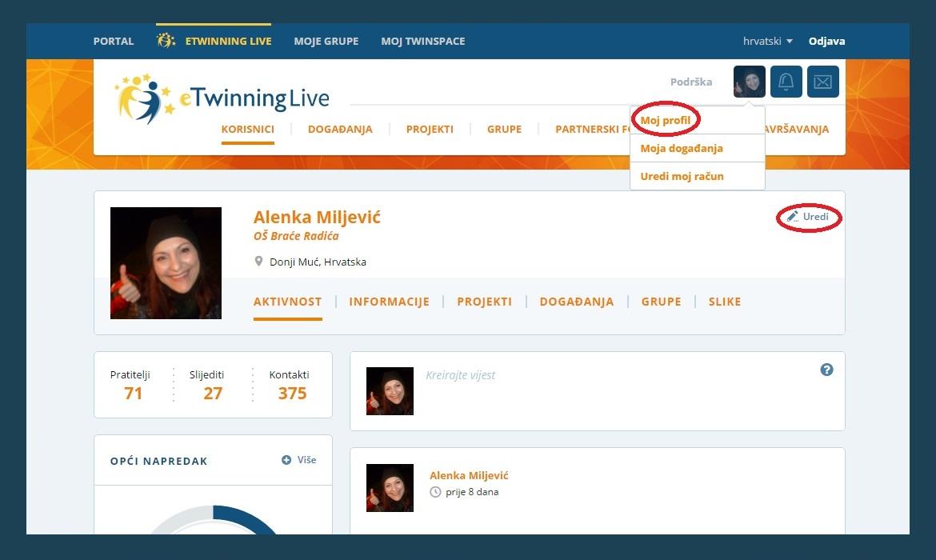This screenshot has height=560, width=936.
Task: Open the hrvatski language dropdown
Action: [768, 41]
